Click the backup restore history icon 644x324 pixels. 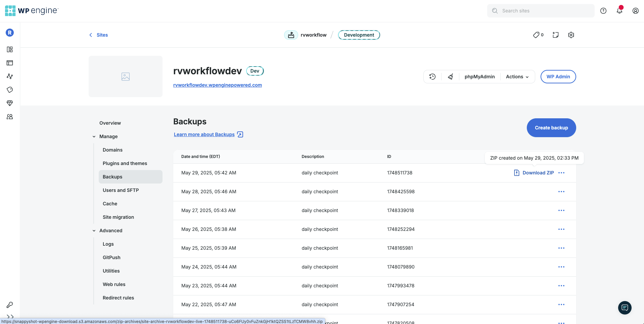point(432,77)
